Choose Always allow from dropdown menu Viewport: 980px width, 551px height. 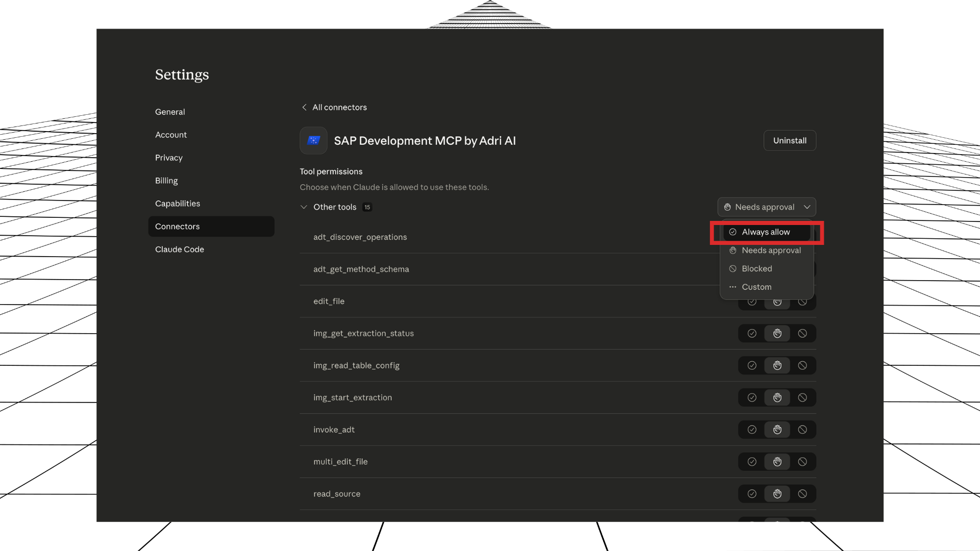766,232
